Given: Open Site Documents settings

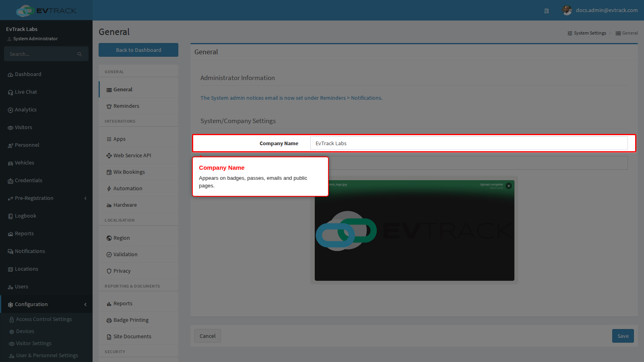Looking at the screenshot, I should point(138,337).
